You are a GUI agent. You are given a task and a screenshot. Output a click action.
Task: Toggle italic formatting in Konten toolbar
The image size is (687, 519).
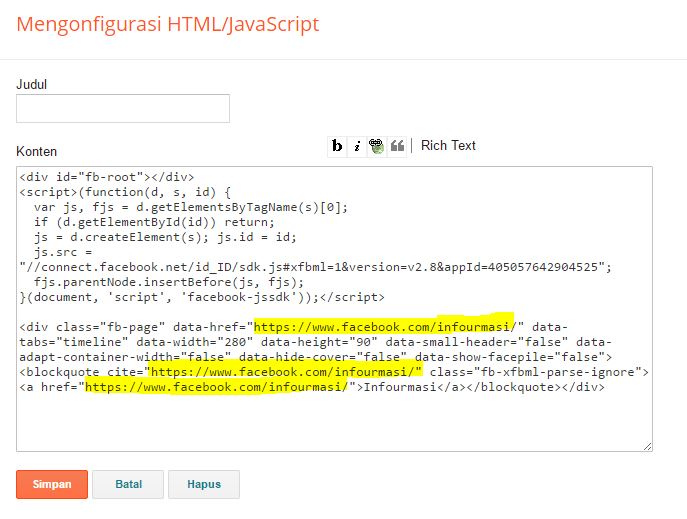click(357, 146)
